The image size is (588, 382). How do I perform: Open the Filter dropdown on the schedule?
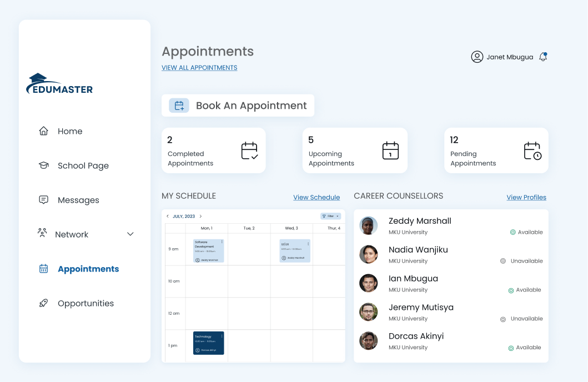coord(330,216)
